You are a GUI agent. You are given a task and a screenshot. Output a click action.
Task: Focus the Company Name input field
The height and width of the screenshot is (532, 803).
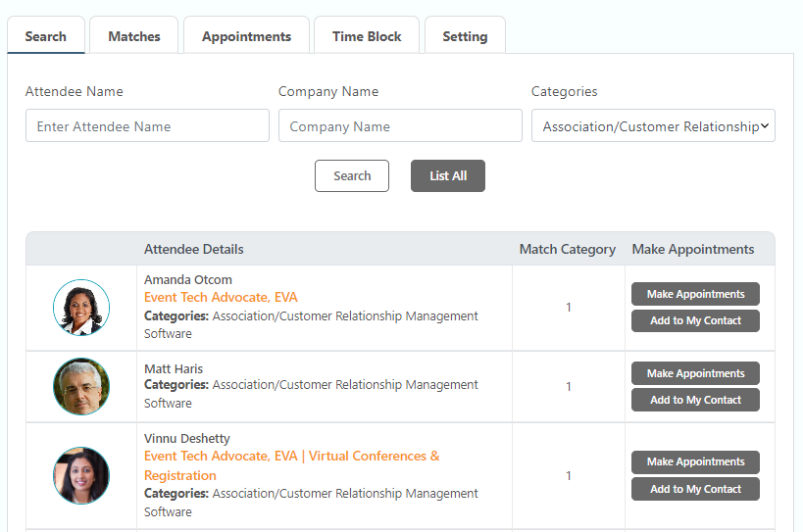pos(400,126)
